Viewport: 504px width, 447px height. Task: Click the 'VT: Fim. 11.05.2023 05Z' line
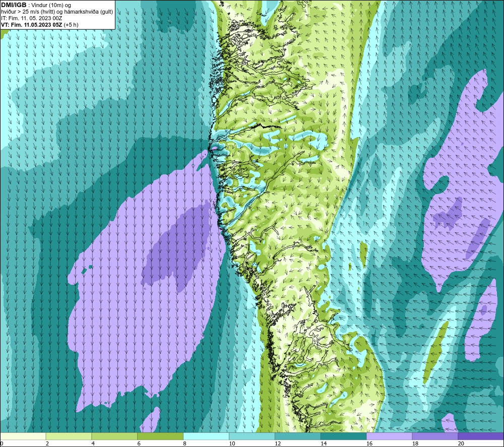coord(32,25)
